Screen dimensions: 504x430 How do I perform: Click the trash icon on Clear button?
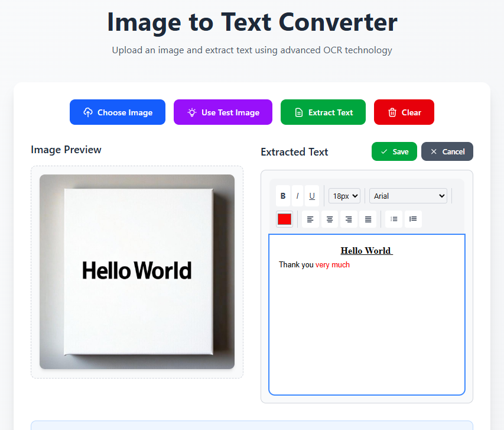click(392, 112)
